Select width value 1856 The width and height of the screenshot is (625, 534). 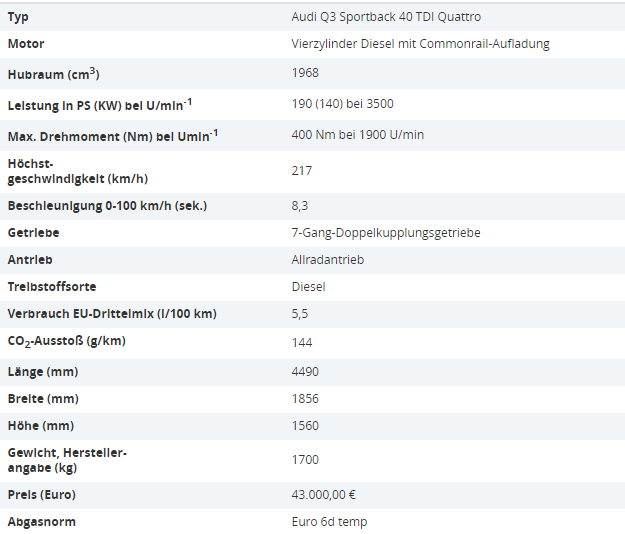[305, 399]
